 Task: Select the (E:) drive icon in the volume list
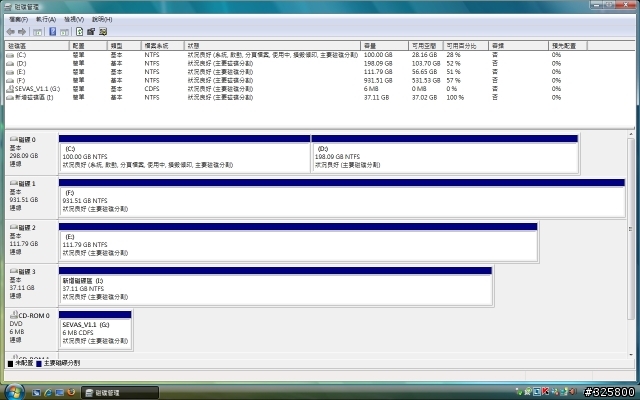click(10, 72)
